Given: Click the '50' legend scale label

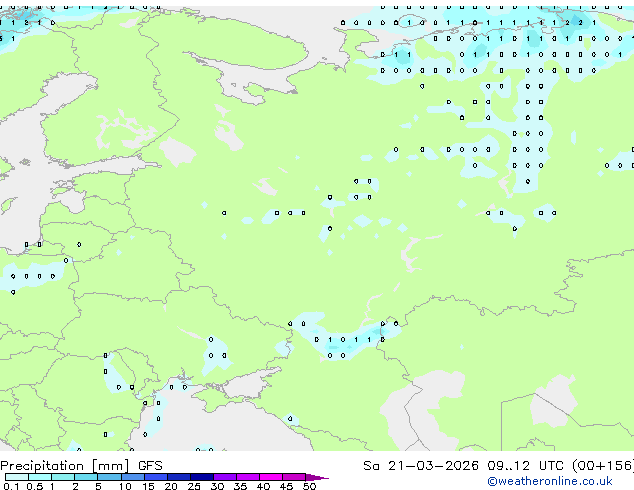Looking at the screenshot, I should tap(309, 486).
